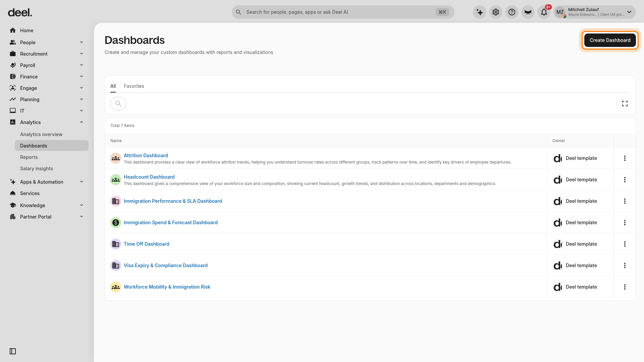Expand the Payroll menu chevron
The height and width of the screenshot is (362, 644).
tap(82, 65)
